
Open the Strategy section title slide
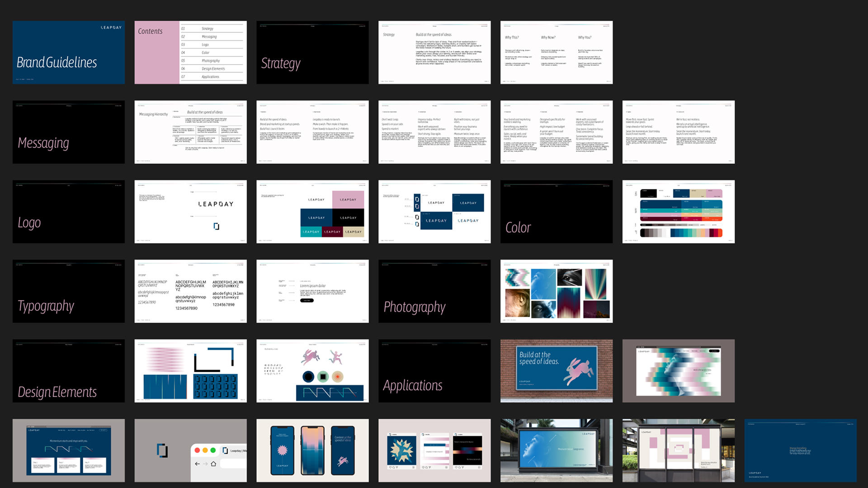click(x=312, y=52)
